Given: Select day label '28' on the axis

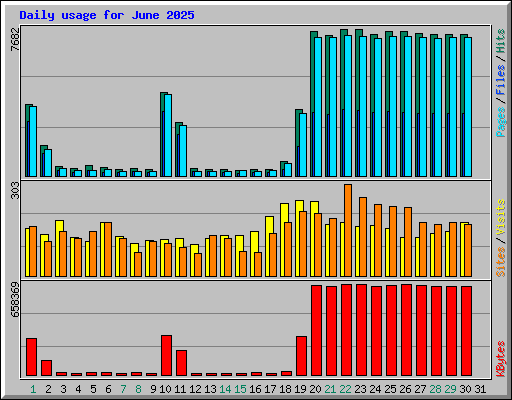Looking at the screenshot, I should coord(435,389).
